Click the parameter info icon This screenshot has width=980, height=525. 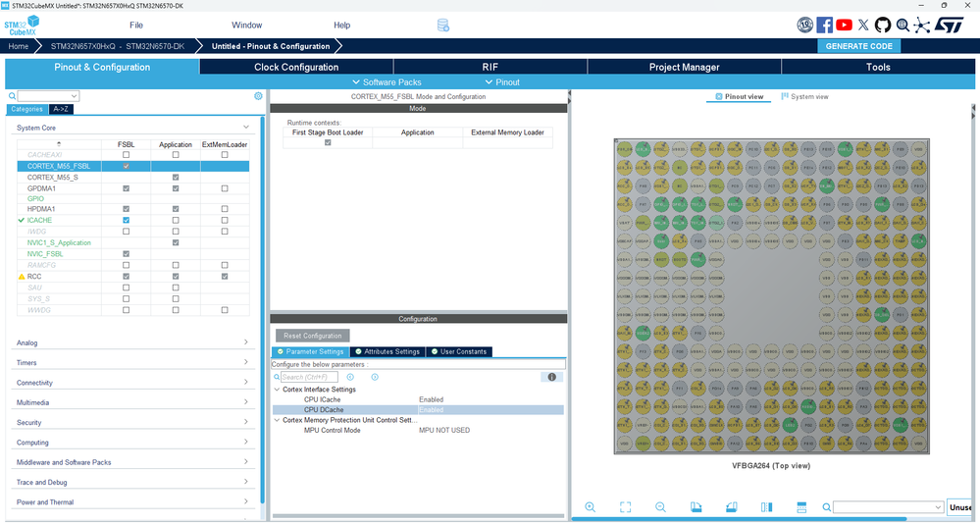[x=552, y=377]
